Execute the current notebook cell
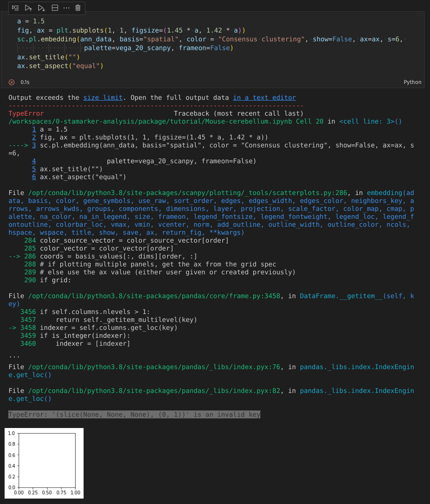The width and height of the screenshot is (430, 504). click(x=15, y=8)
